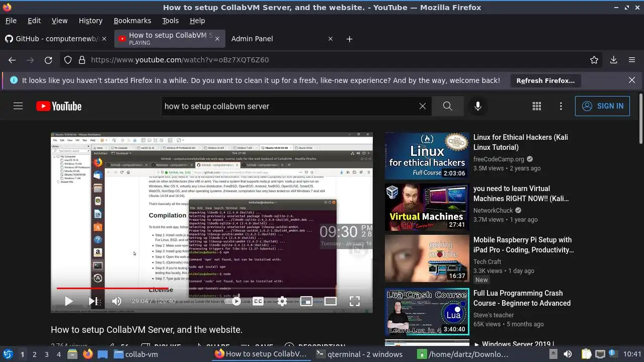Launch Firefox from taskbar quick launcher
This screenshot has height=362, width=644.
tap(88, 354)
